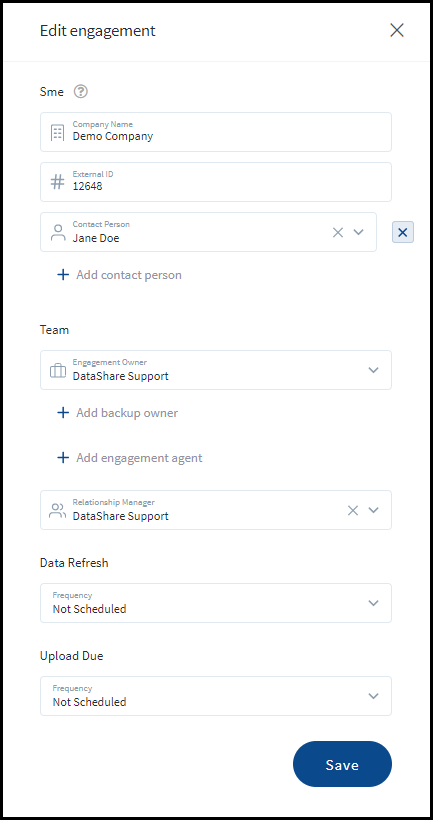Open the Engagement Owner dropdown
Screen dimensions: 433x820
(215, 370)
